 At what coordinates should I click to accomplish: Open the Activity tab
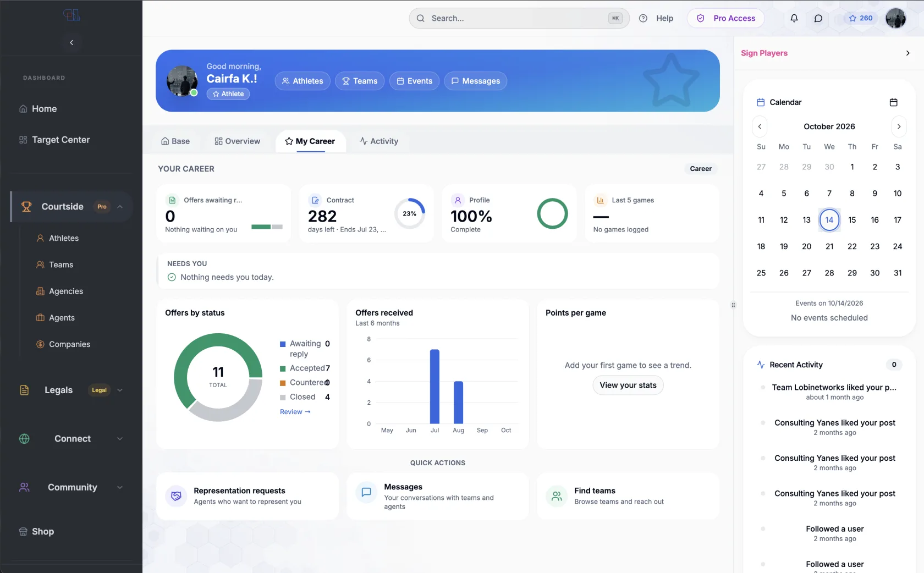point(379,141)
